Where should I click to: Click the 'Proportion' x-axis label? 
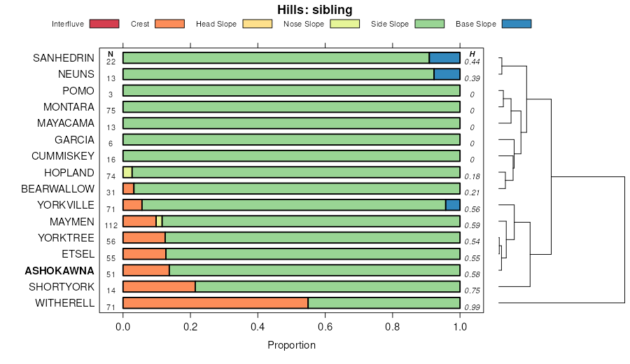[291, 345]
